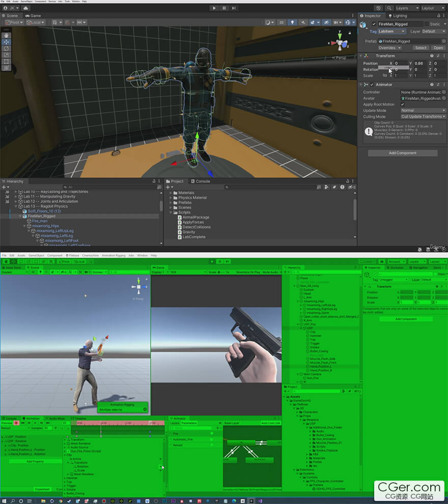Toggle scene audio icon in Scene toolbar

pyautogui.click(x=303, y=22)
